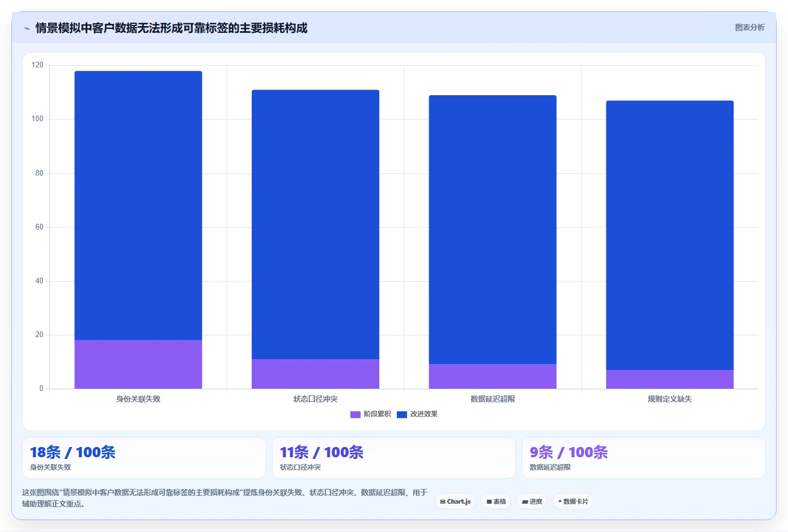Image resolution: width=788 pixels, height=532 pixels.
Task: Click the blue bar segment for 数据延迟超限
Action: point(493,229)
